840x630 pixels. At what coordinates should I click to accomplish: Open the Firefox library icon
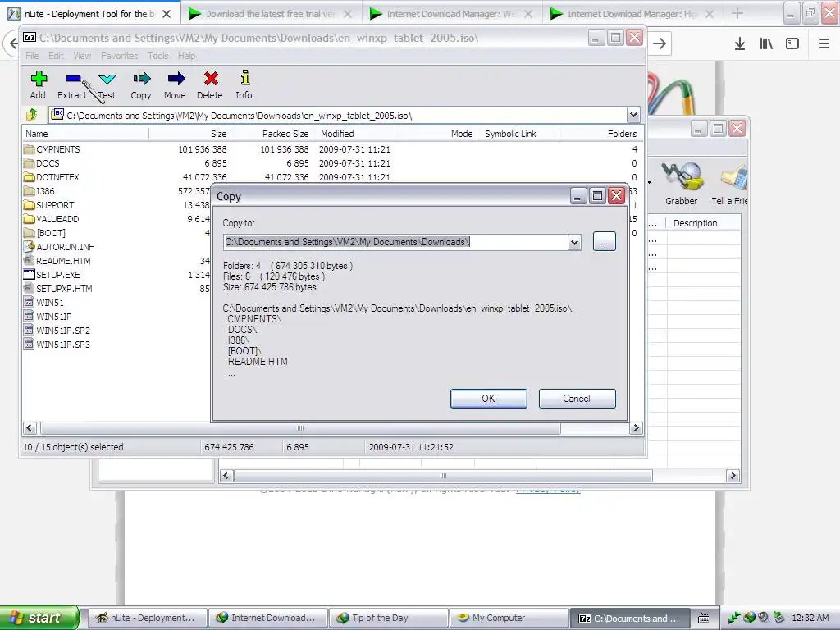coord(766,43)
